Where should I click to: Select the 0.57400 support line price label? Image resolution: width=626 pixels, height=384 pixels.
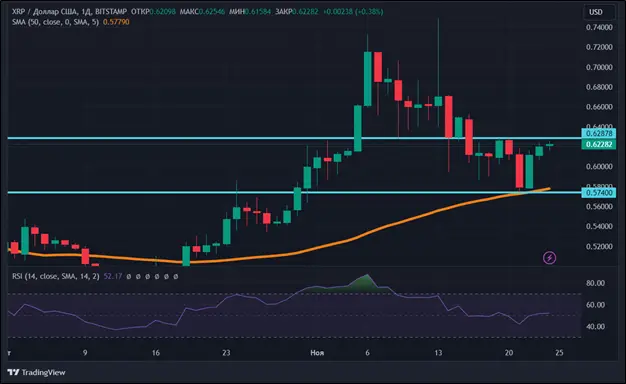coord(598,193)
